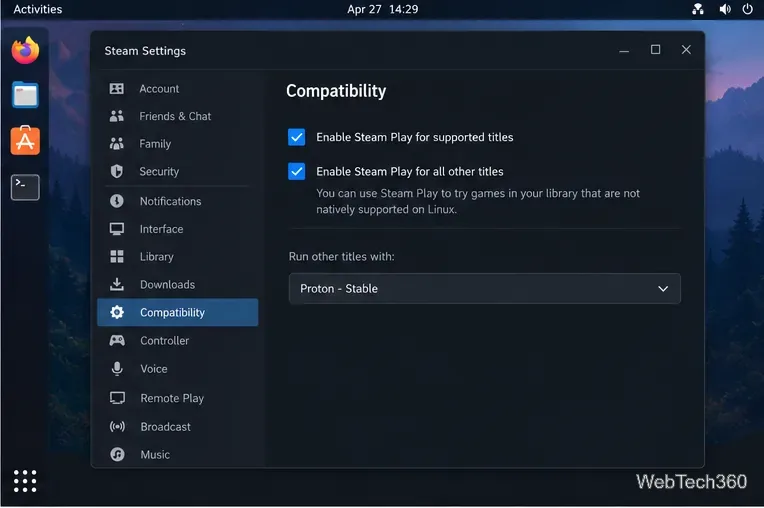The width and height of the screenshot is (764, 508).
Task: Click the Account card icon in sidebar
Action: click(x=116, y=89)
